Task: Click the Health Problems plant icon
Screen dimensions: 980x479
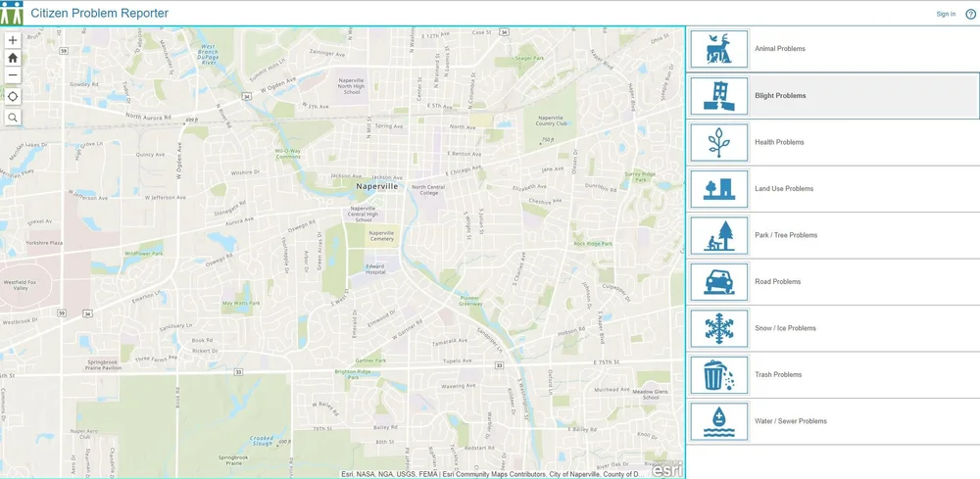Action: click(x=718, y=142)
